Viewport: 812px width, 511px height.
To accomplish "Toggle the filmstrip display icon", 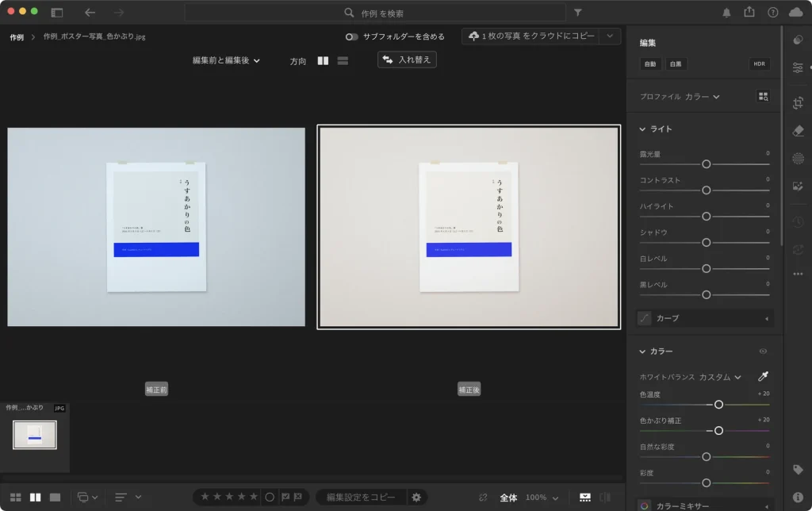I will [585, 498].
